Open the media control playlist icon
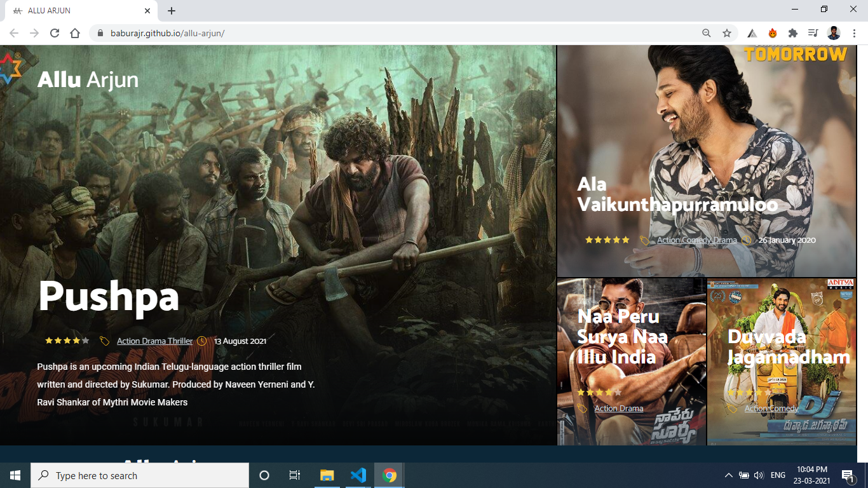The width and height of the screenshot is (868, 488). [x=813, y=33]
